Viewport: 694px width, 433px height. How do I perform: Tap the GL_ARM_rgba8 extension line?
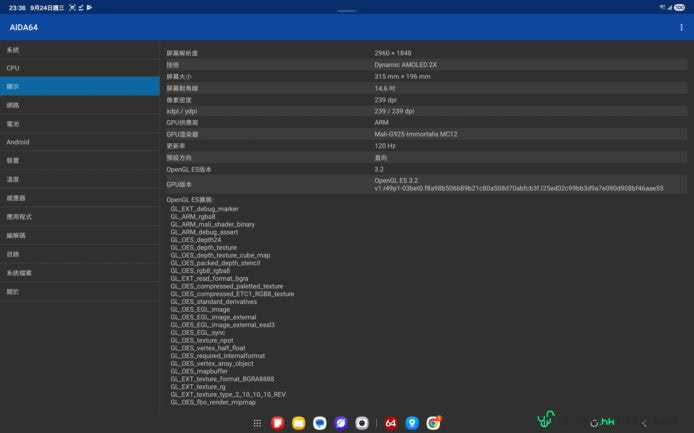pyautogui.click(x=193, y=216)
